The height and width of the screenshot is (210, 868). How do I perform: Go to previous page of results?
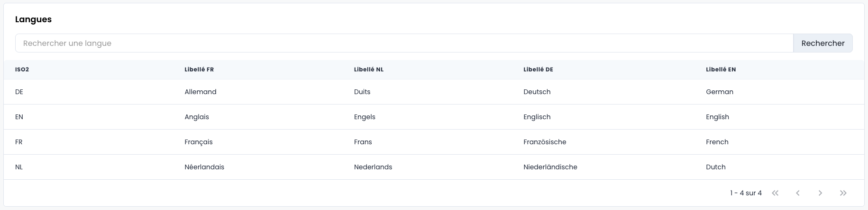coord(798,193)
